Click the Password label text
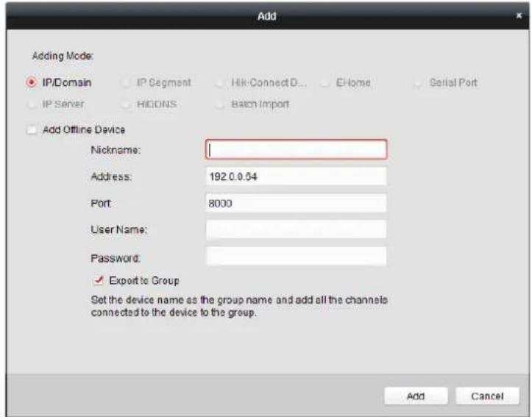532x417 pixels. (x=116, y=258)
